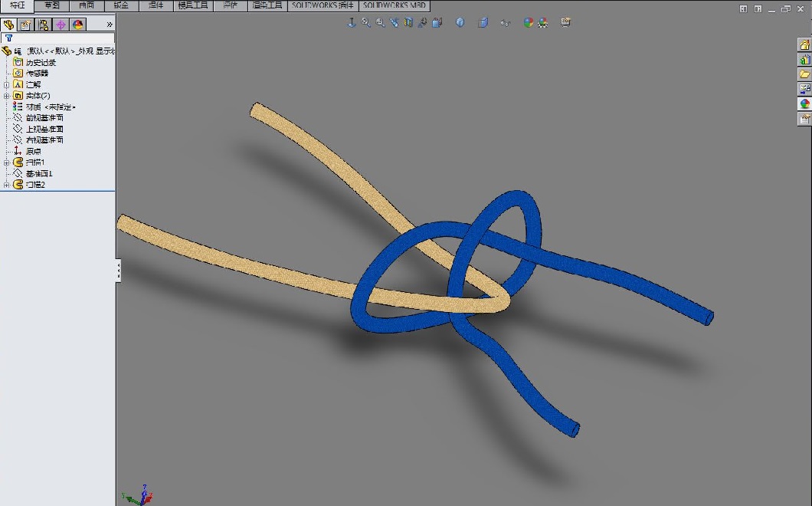The height and width of the screenshot is (506, 812).
Task: Open the ConfigurationManager tab icon
Action: [43, 25]
